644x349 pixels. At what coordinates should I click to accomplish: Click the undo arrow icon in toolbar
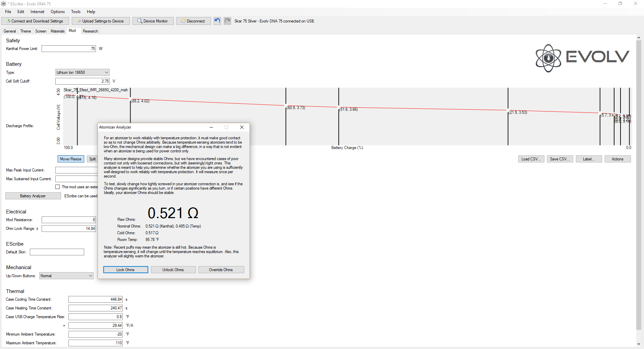point(217,21)
